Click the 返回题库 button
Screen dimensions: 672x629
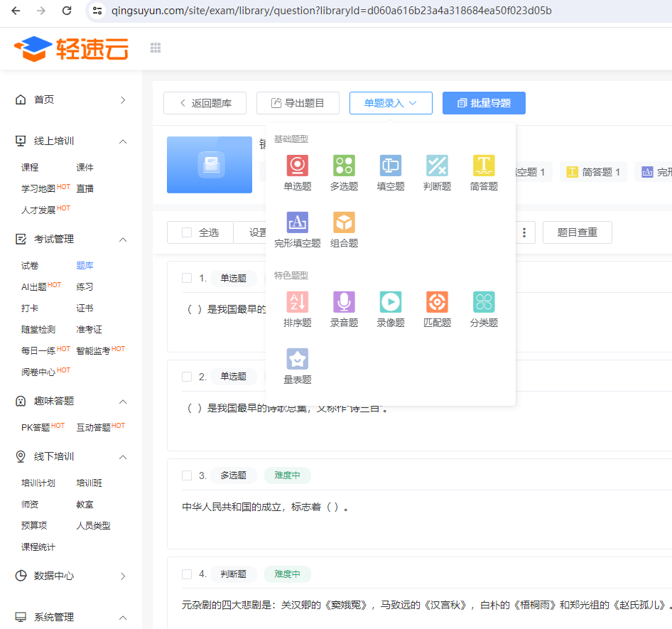coord(205,103)
